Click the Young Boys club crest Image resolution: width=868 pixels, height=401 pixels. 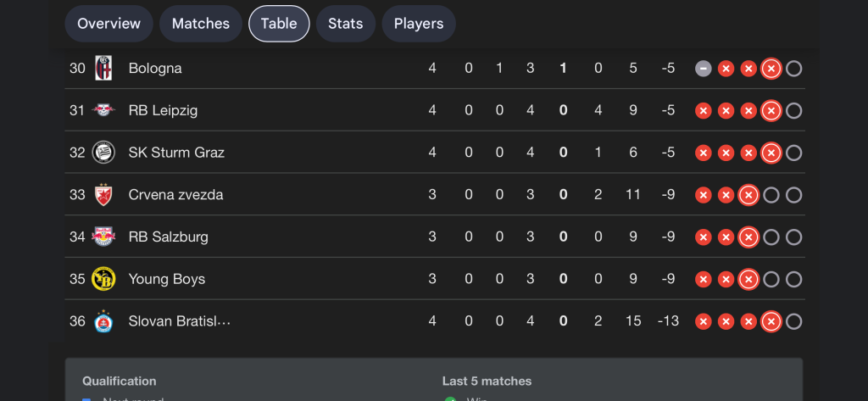[x=103, y=279]
